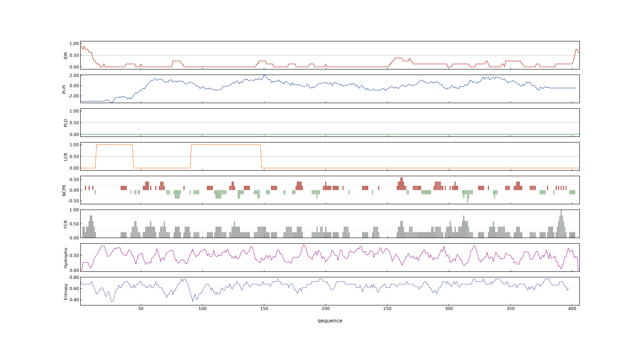This screenshot has height=343, width=644.
Task: Click x-axis tick label 100
Action: 202,309
